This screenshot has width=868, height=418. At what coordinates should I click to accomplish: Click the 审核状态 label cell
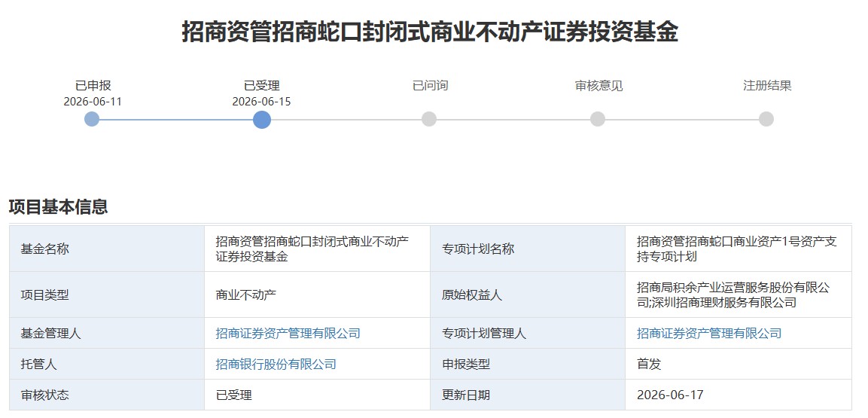click(107, 395)
